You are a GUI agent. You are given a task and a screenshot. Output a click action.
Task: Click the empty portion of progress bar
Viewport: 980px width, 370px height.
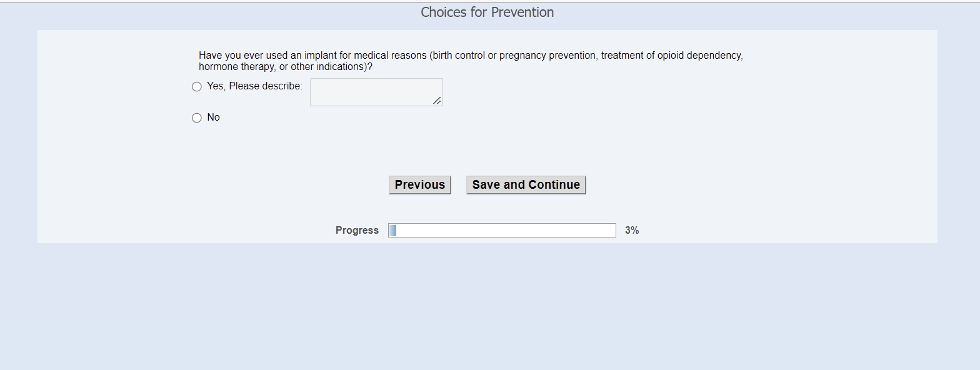506,231
